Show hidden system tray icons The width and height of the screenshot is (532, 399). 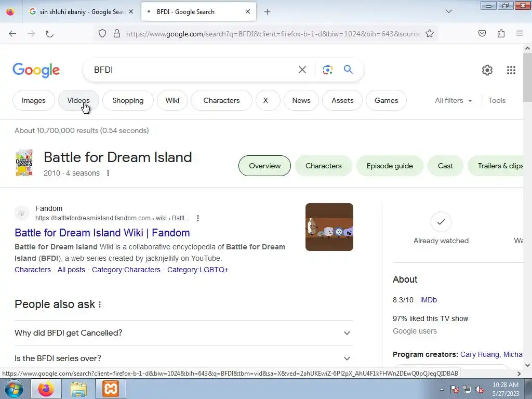pyautogui.click(x=442, y=390)
